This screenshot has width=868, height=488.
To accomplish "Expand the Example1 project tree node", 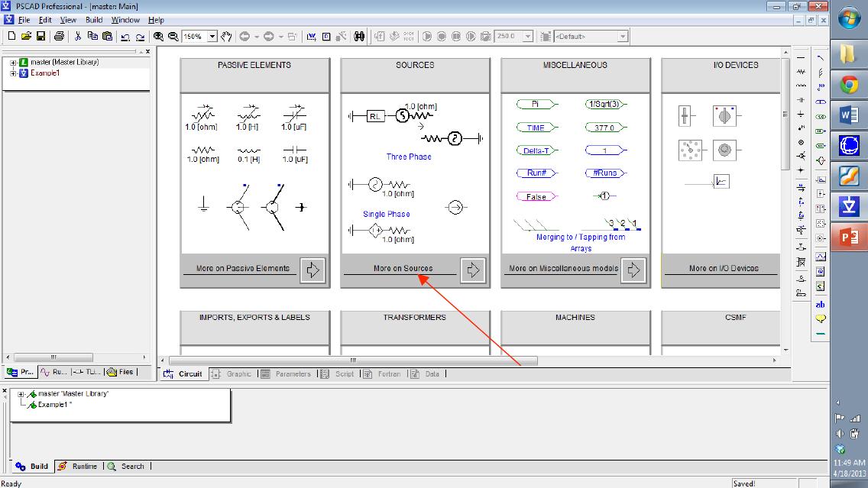I will point(13,73).
